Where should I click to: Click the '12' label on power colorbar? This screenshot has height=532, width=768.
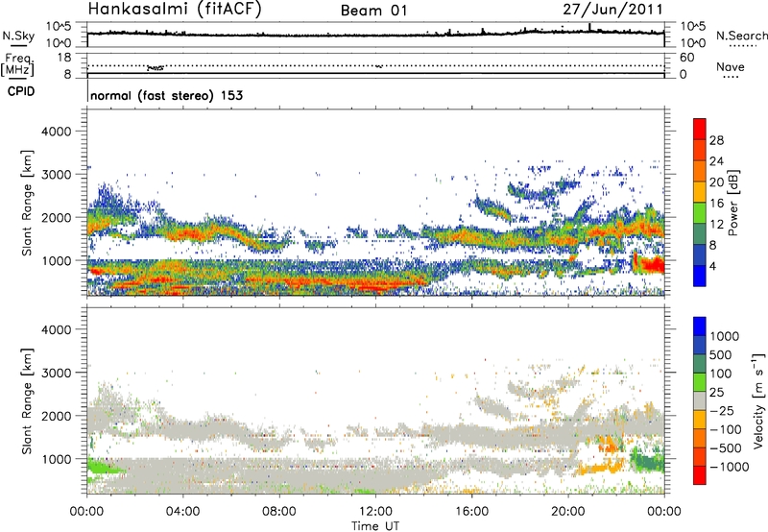tap(716, 225)
